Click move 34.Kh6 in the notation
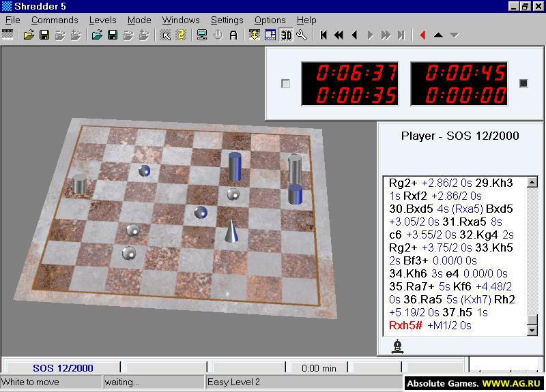Image resolution: width=546 pixels, height=392 pixels. (407, 274)
